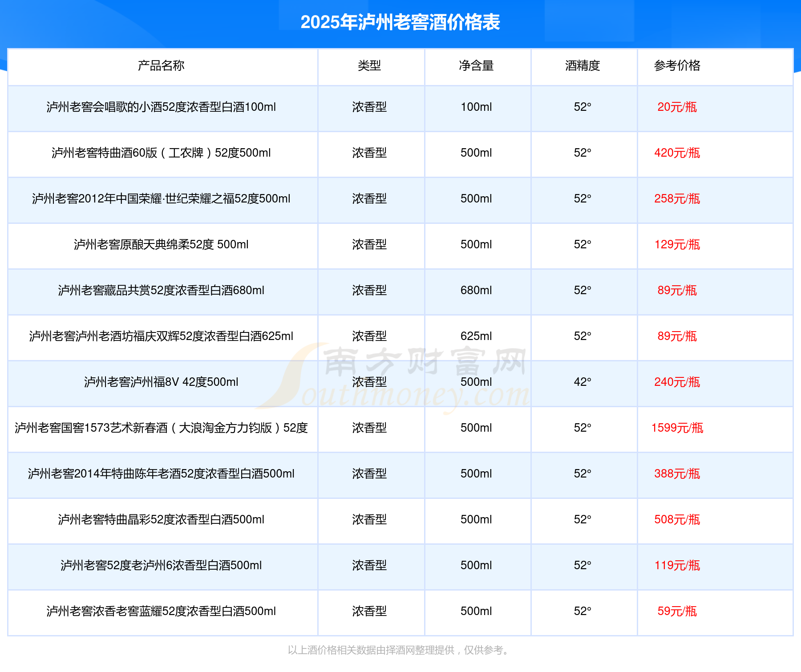Click the 59元/瓶 price
The width and height of the screenshot is (801, 672).
click(677, 611)
